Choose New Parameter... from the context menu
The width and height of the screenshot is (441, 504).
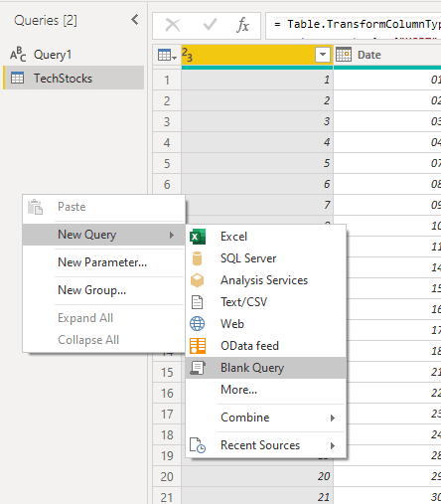103,262
